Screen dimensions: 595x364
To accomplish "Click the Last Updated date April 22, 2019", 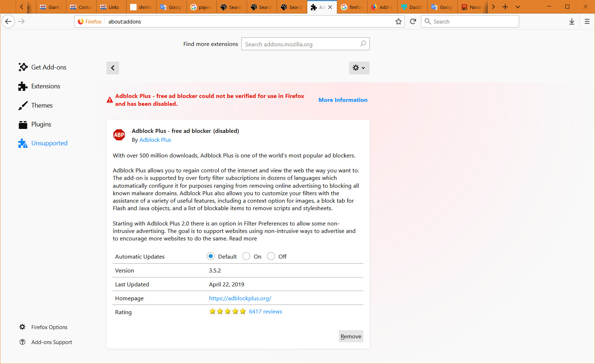I will 227,285.
